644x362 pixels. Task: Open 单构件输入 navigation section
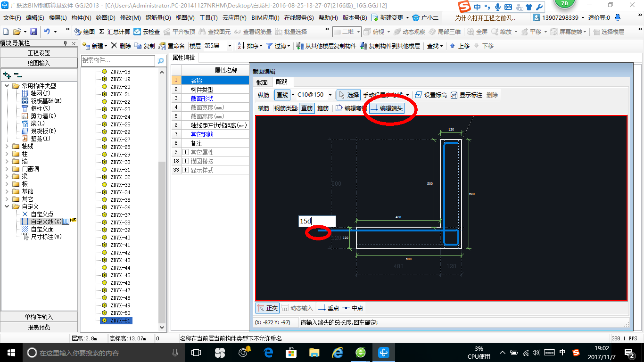coord(39,317)
